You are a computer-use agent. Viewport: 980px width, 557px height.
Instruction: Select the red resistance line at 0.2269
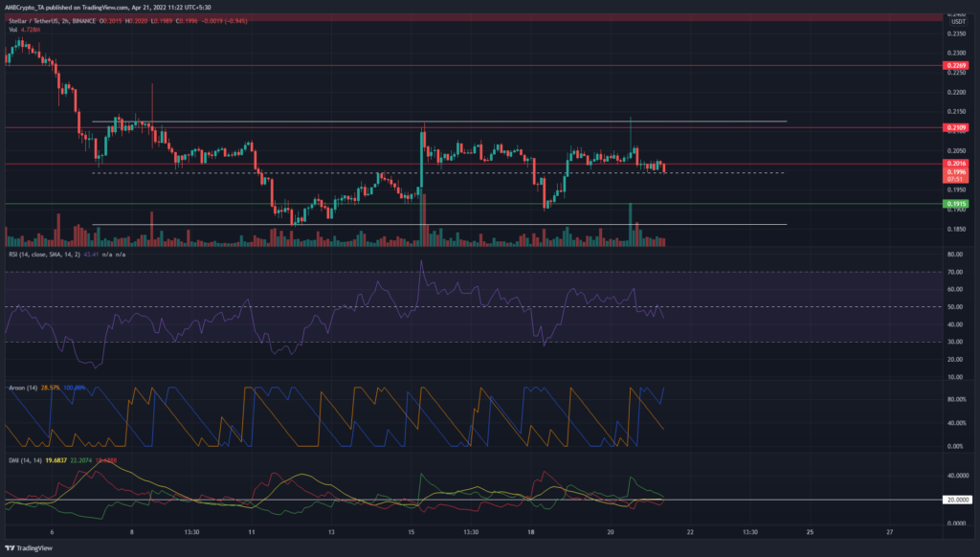tap(479, 66)
